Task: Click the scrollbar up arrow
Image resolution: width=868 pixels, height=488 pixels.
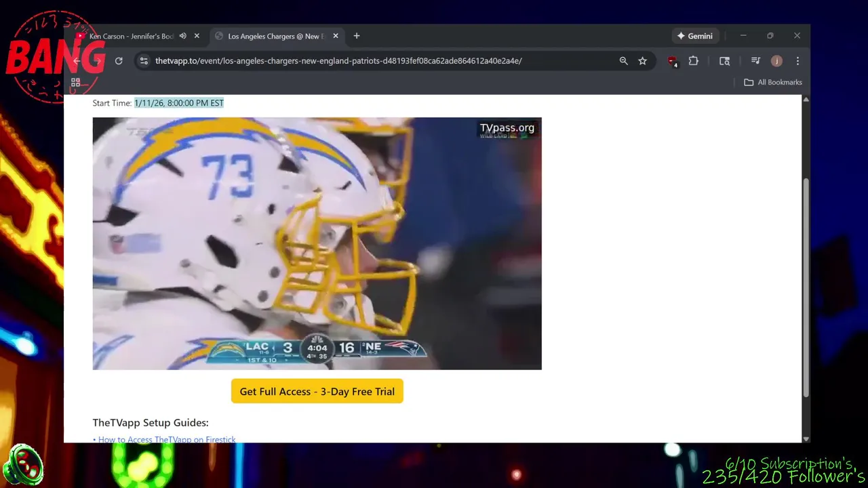Action: [806, 100]
